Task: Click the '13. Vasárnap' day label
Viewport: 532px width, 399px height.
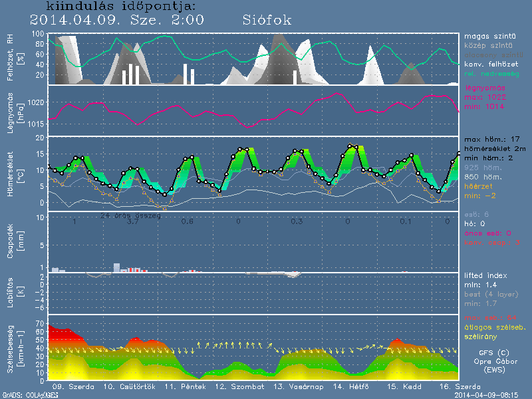Action: (x=297, y=386)
